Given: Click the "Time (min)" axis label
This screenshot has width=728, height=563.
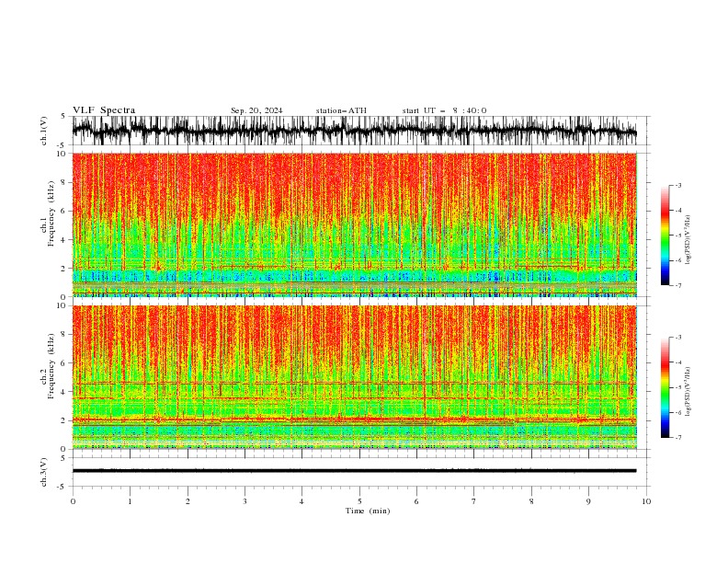Looking at the screenshot, I should click(368, 511).
